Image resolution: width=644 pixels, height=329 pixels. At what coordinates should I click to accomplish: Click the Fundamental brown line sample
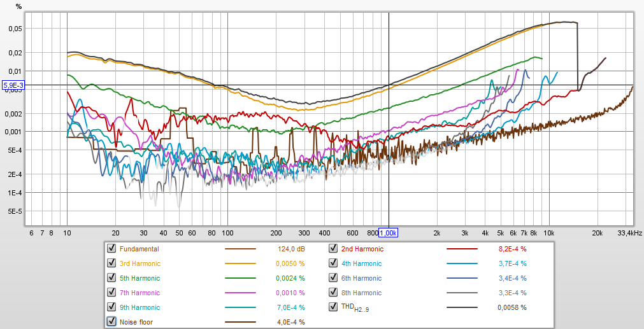tap(240, 249)
